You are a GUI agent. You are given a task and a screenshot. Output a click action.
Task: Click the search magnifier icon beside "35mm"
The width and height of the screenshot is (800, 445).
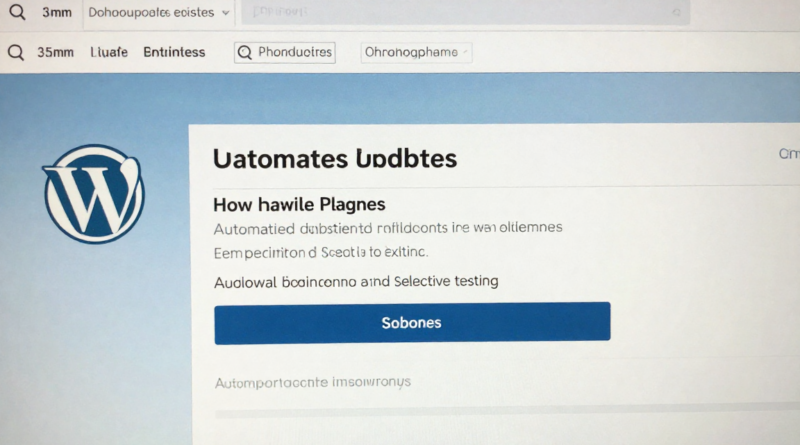[15, 53]
